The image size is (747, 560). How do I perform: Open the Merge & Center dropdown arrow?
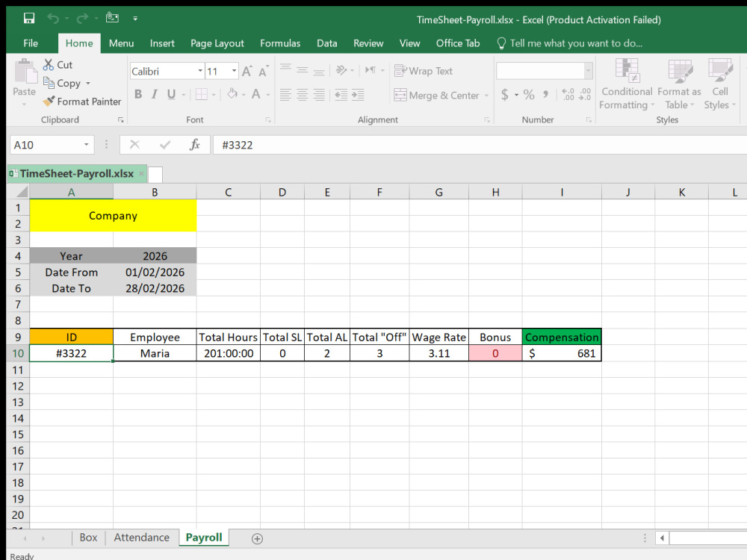tap(486, 96)
